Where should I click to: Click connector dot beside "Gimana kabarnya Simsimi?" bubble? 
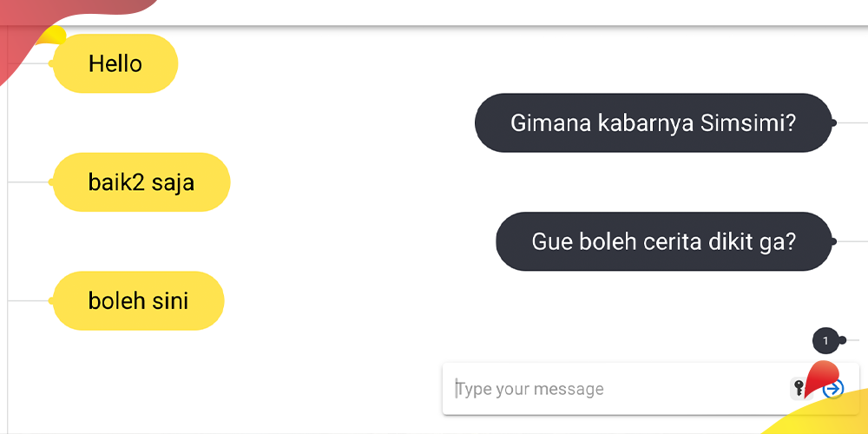click(833, 123)
